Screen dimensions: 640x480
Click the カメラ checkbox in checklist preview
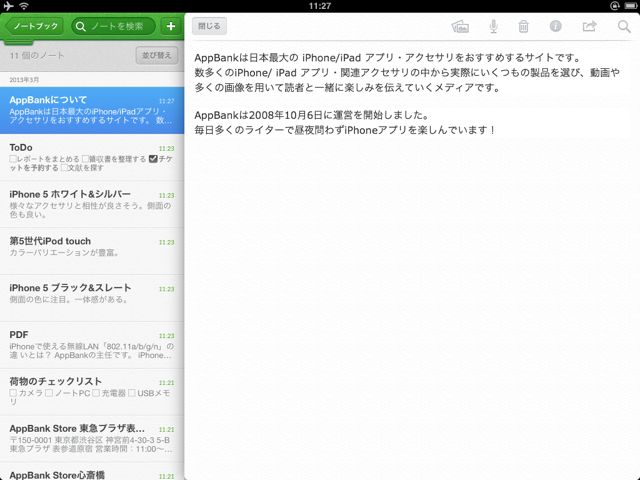click(x=13, y=393)
